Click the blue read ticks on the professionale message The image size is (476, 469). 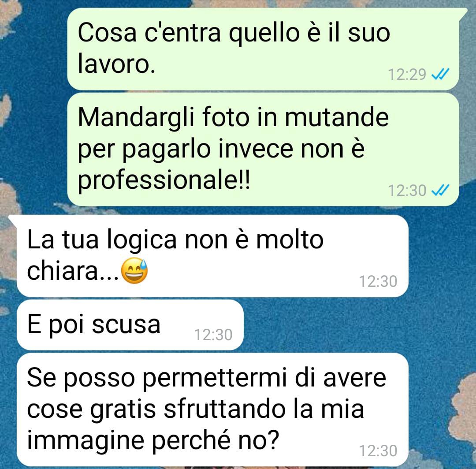coord(440,190)
